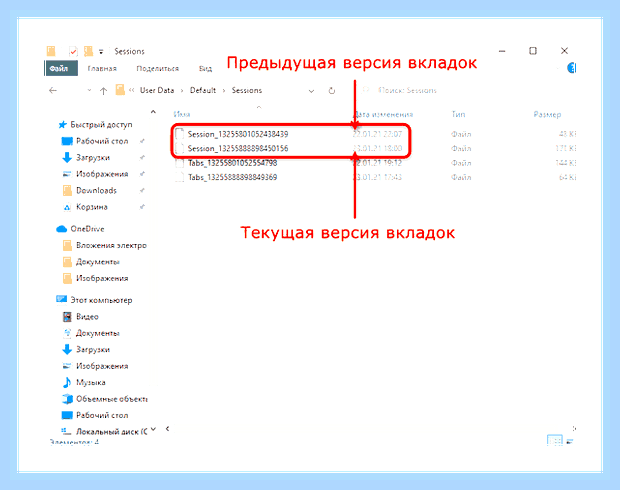Open the Файл ribbon tab
The width and height of the screenshot is (620, 490).
point(60,68)
